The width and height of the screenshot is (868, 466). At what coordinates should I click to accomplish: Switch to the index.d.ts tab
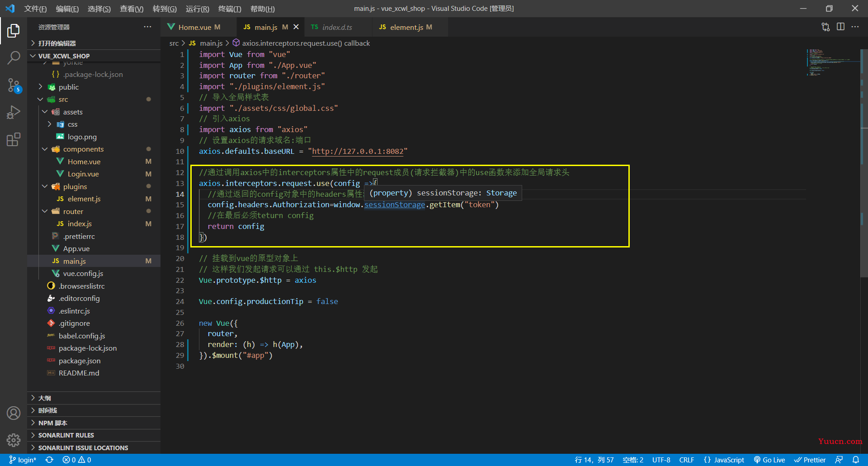[x=337, y=27]
